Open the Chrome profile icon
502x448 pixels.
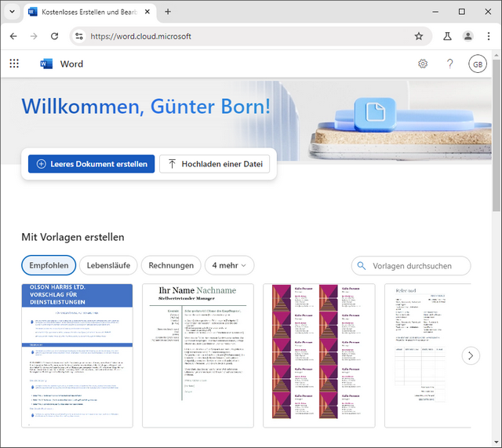(x=467, y=36)
